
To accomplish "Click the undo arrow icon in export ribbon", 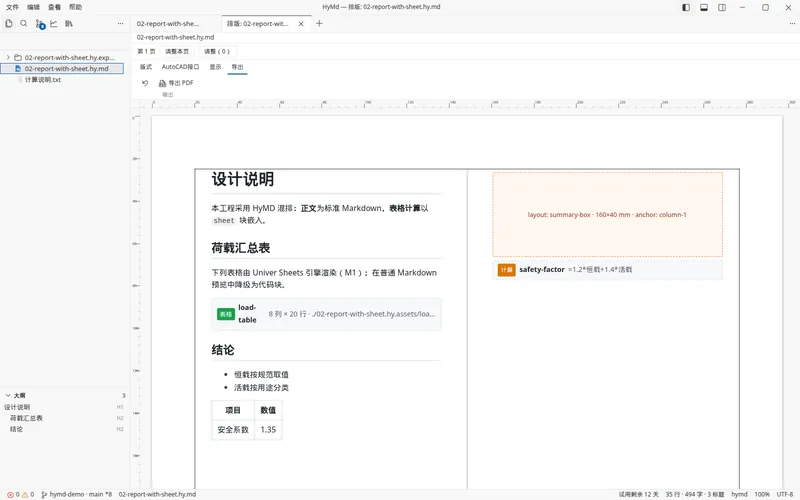I will coord(145,83).
